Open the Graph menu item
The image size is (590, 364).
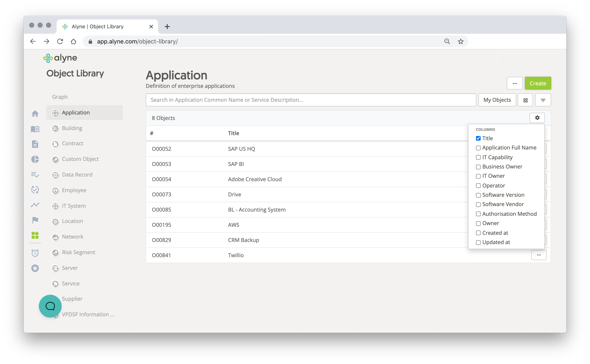60,97
